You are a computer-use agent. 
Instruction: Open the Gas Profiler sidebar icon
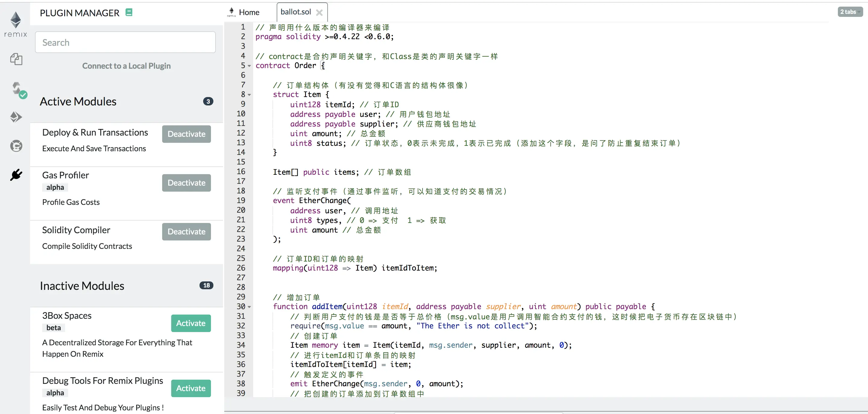pos(16,146)
